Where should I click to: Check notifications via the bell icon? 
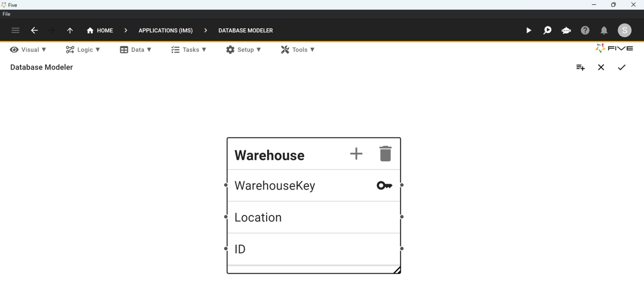click(604, 30)
